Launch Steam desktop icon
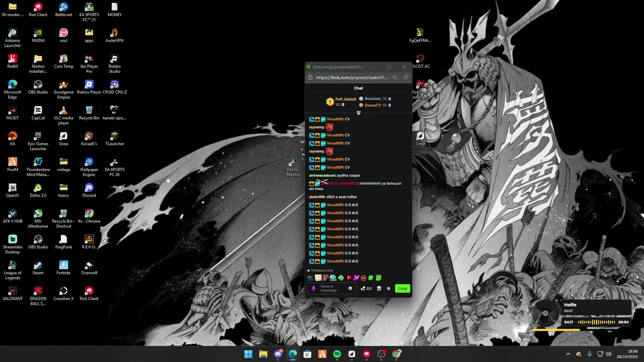 pos(38,268)
